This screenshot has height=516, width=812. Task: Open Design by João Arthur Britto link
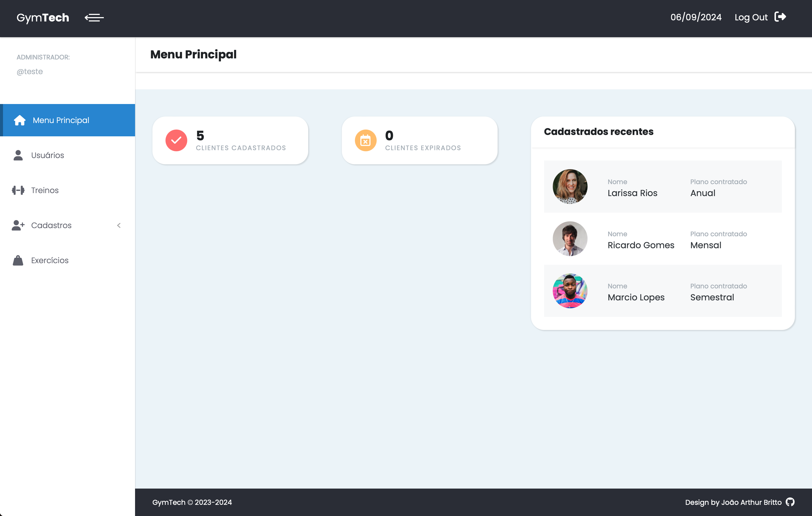click(733, 502)
